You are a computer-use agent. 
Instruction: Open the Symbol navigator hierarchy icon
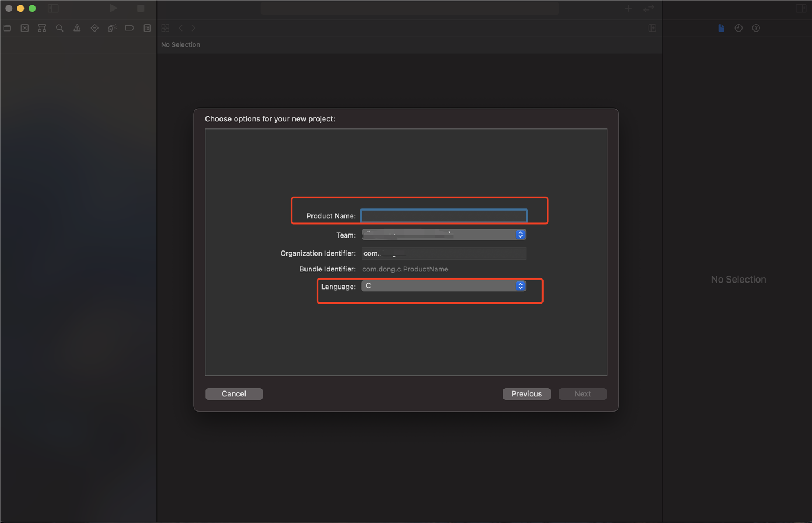coord(42,27)
